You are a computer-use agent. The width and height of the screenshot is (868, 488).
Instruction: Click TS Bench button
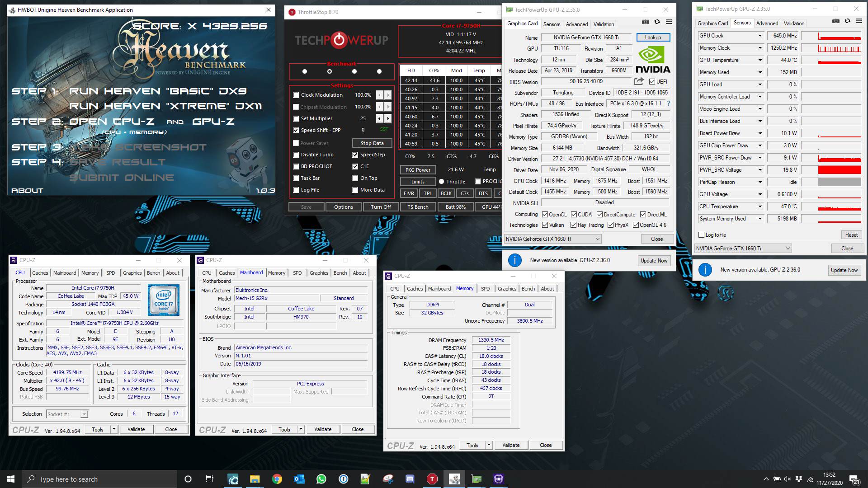418,207
